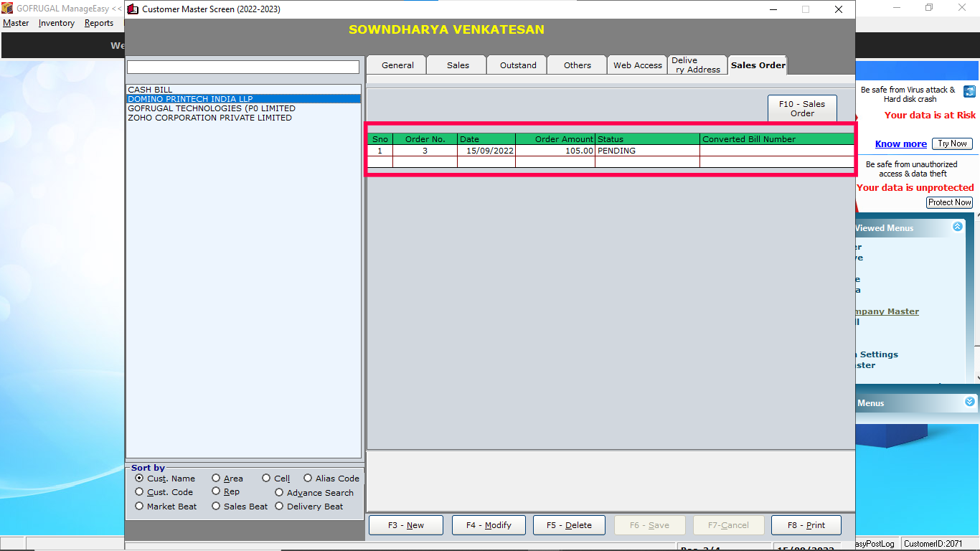Click the F8 - Print button
This screenshot has width=980, height=551.
[806, 525]
